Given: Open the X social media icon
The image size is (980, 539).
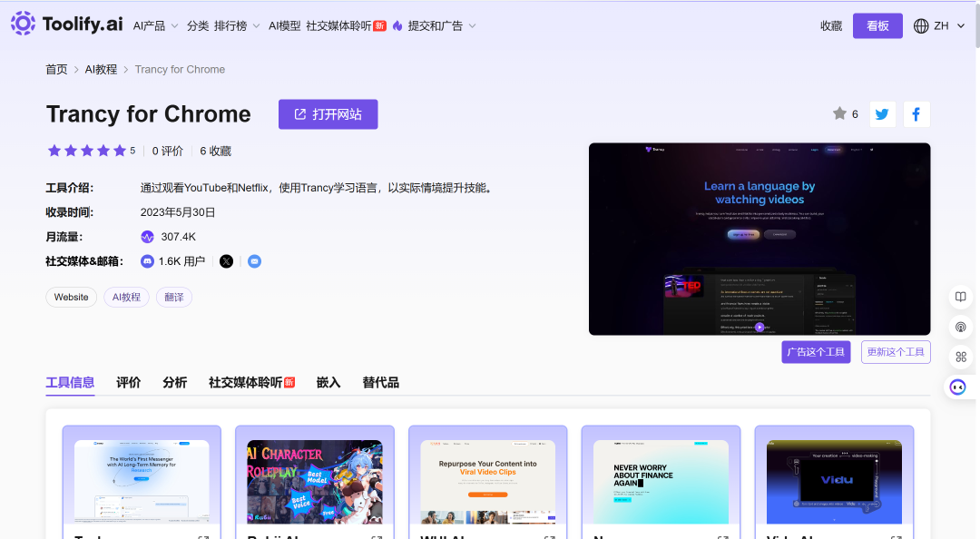Looking at the screenshot, I should tap(226, 261).
